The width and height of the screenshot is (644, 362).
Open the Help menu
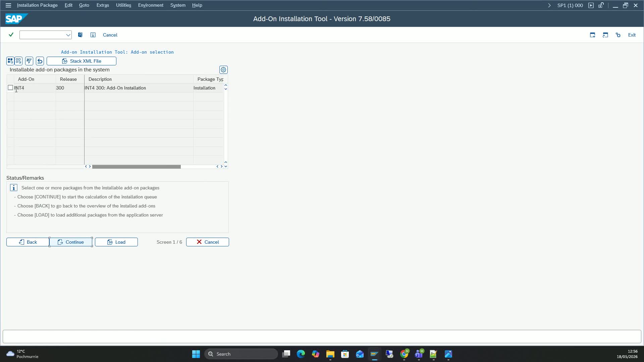197,5
